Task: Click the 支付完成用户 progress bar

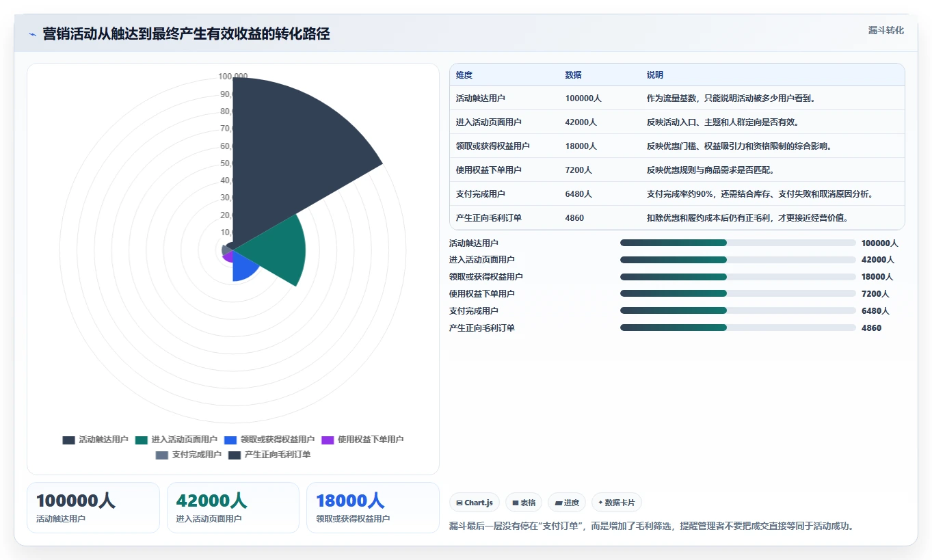Action: click(738, 310)
